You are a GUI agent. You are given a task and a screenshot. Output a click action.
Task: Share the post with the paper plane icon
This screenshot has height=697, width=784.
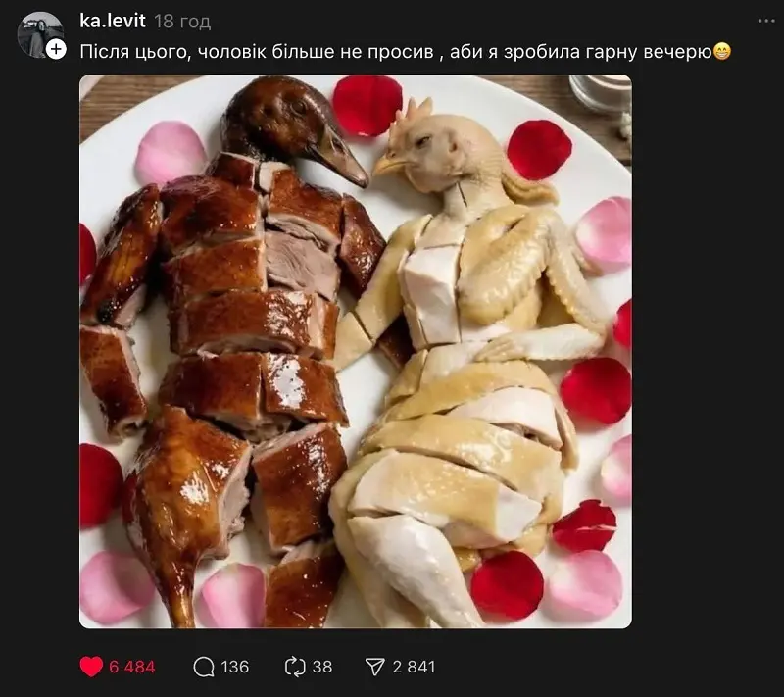pyautogui.click(x=375, y=667)
